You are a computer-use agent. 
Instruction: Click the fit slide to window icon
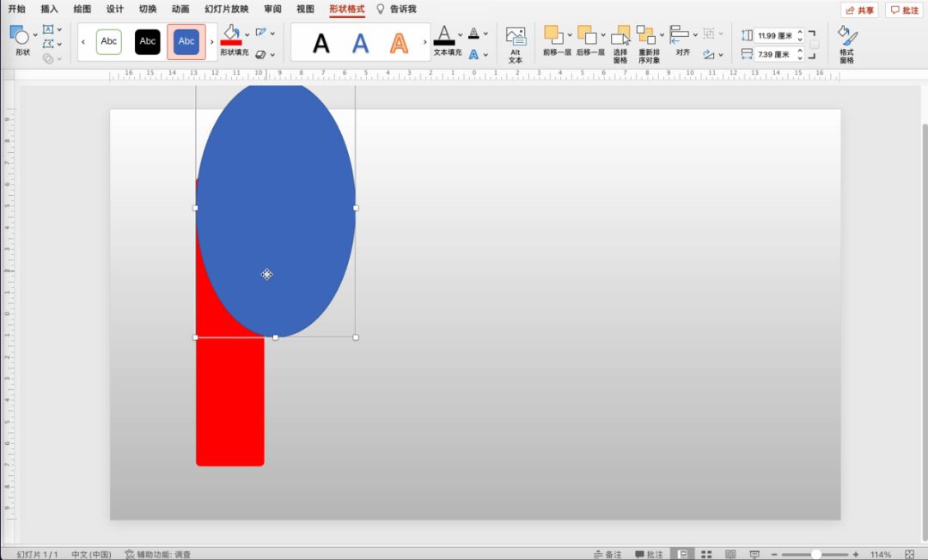910,554
